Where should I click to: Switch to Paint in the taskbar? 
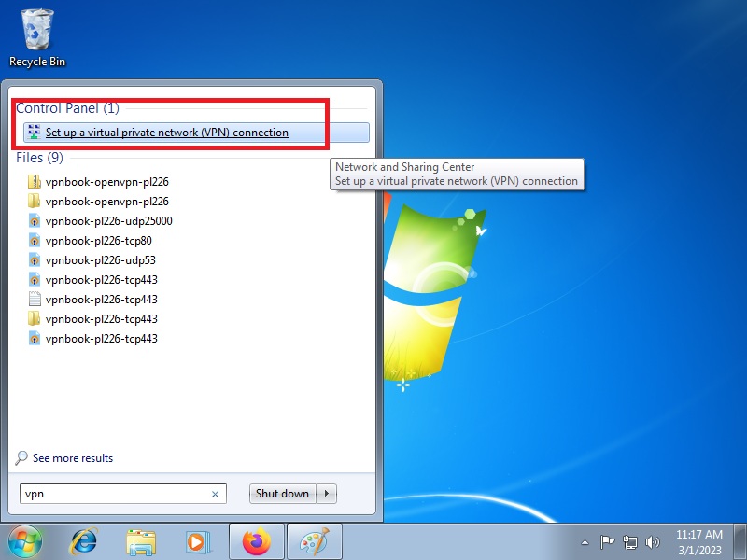pyautogui.click(x=313, y=541)
